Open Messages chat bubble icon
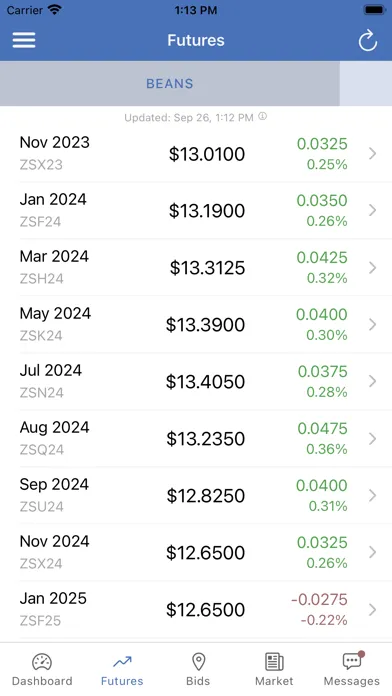 pos(353,661)
